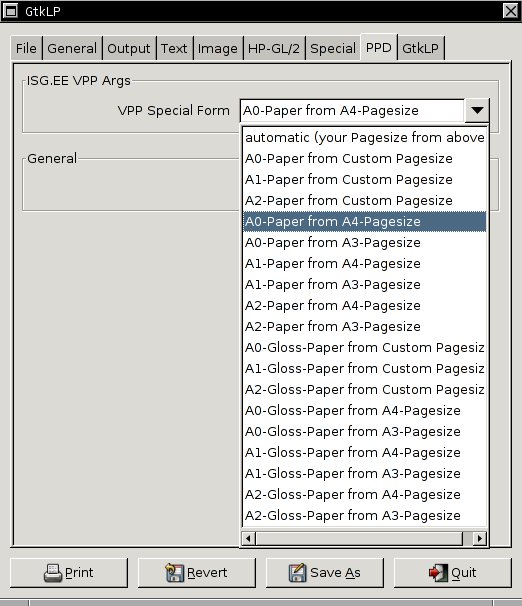This screenshot has width=522, height=606.
Task: Click the Quit exit door icon
Action: point(438,573)
